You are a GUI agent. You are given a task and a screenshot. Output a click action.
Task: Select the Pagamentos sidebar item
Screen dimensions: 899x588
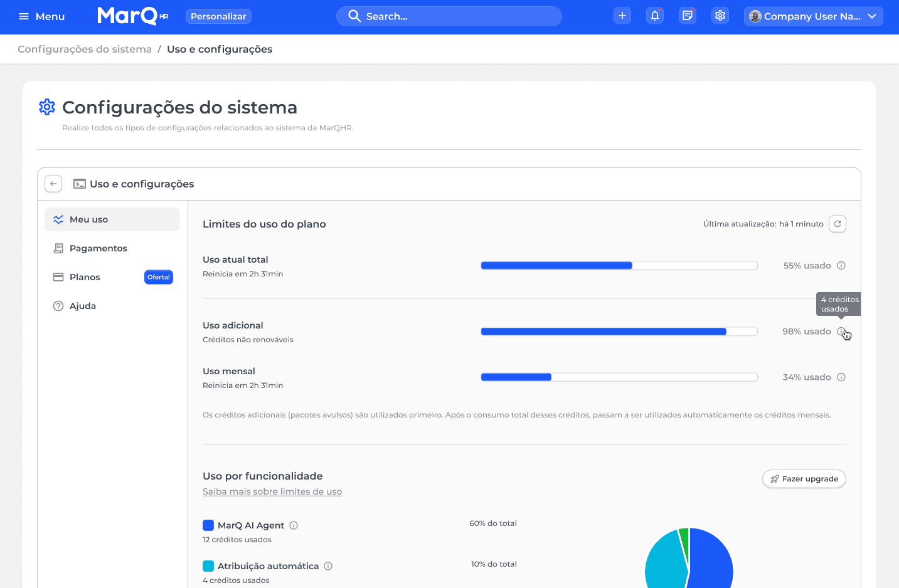click(112, 248)
